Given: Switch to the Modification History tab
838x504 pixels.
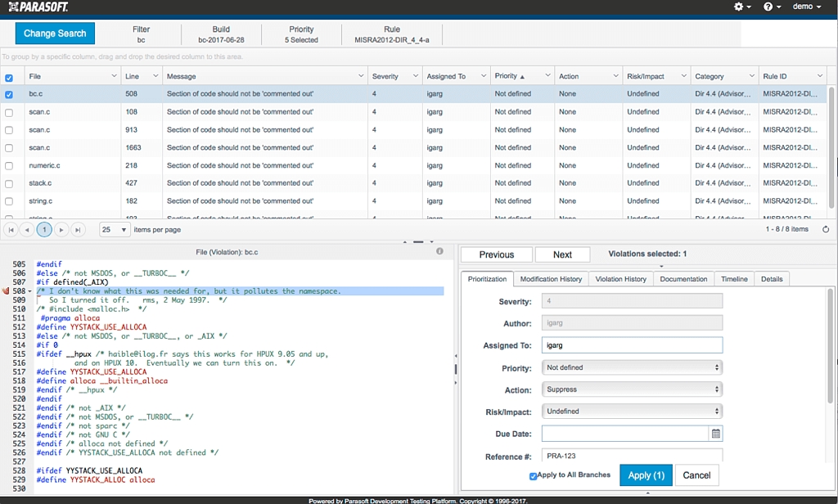Looking at the screenshot, I should click(551, 279).
